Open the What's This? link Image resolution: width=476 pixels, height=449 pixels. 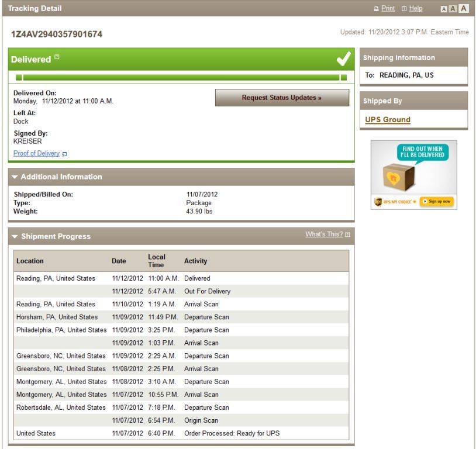[325, 235]
